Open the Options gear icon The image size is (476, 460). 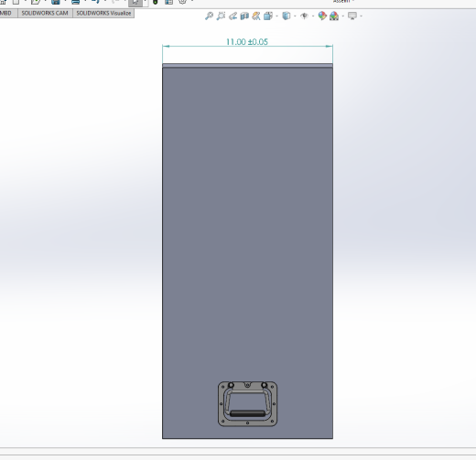pos(182,2)
